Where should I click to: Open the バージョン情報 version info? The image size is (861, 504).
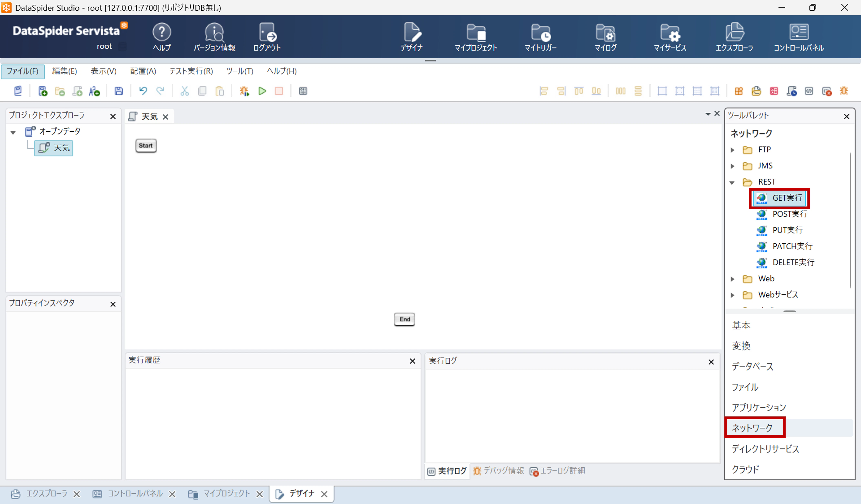coord(215,37)
